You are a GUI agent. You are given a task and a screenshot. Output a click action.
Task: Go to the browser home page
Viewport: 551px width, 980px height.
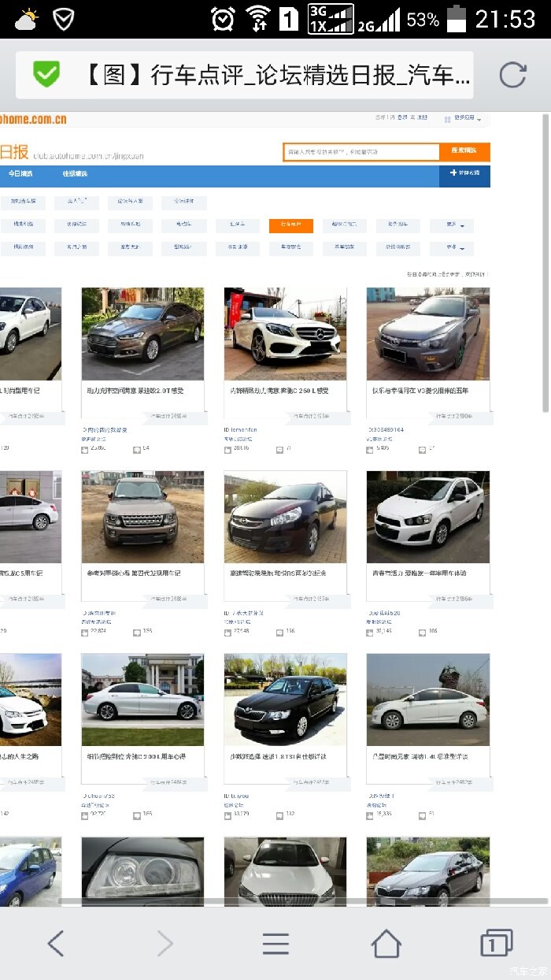(386, 943)
